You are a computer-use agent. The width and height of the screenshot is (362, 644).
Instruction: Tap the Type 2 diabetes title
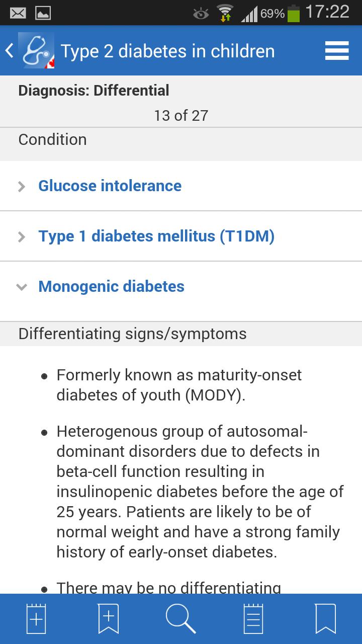pos(167,51)
